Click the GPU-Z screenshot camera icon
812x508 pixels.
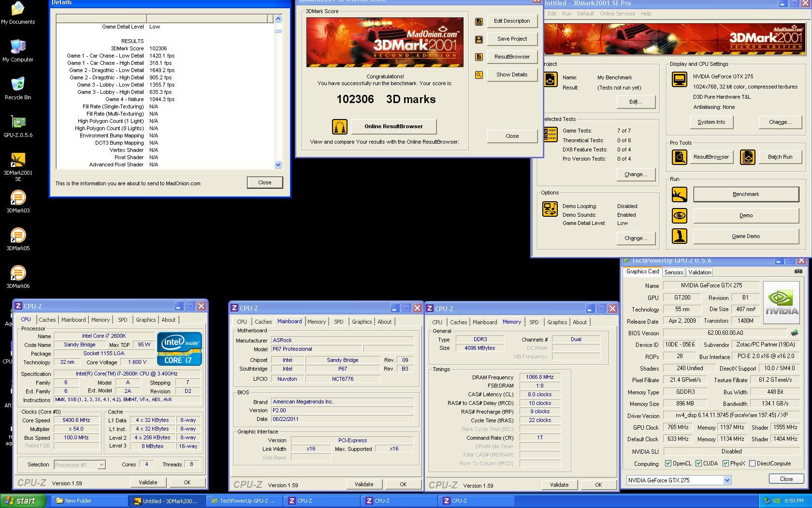coord(798,271)
